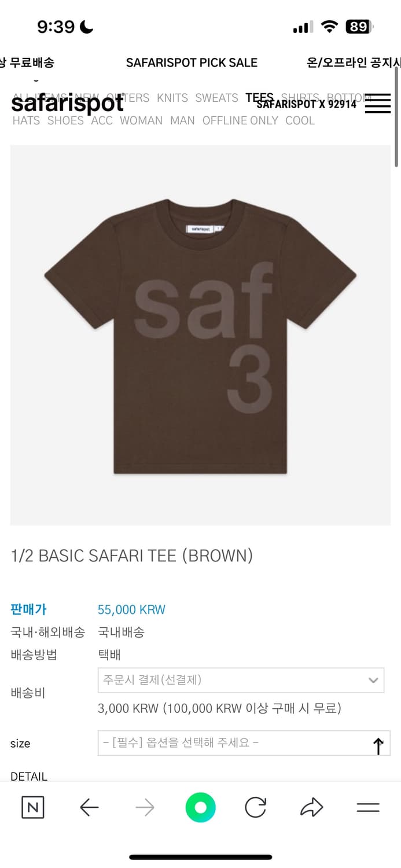This screenshot has width=401, height=868.
Task: Tap the SAFARISPOT PICK SALE banner
Action: [192, 62]
